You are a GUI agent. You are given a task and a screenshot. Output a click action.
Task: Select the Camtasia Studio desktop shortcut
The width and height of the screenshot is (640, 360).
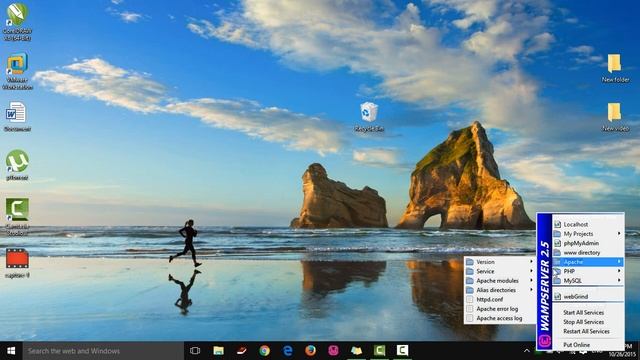pyautogui.click(x=17, y=217)
